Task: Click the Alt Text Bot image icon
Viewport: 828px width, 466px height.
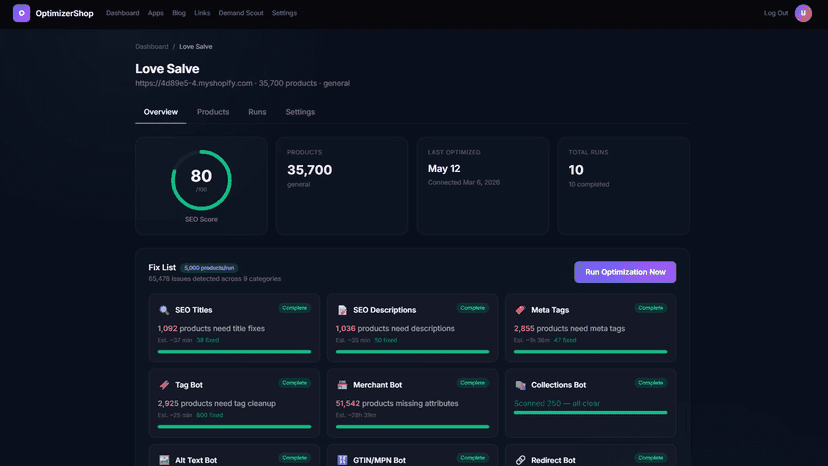Action: click(x=164, y=460)
